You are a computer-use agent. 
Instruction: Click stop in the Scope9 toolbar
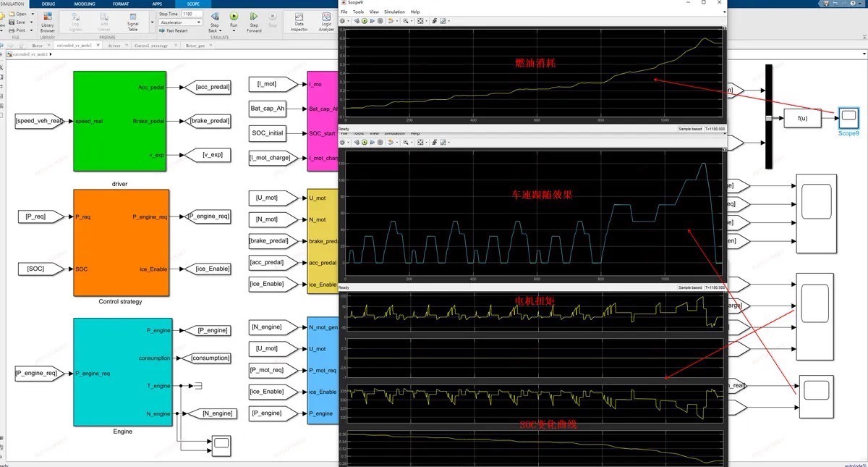(380, 21)
